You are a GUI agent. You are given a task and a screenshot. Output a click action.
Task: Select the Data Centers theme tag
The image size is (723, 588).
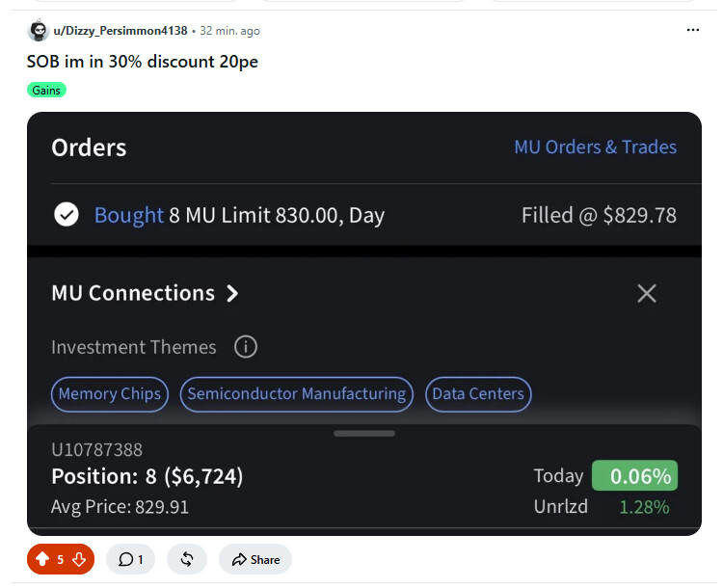coord(478,394)
